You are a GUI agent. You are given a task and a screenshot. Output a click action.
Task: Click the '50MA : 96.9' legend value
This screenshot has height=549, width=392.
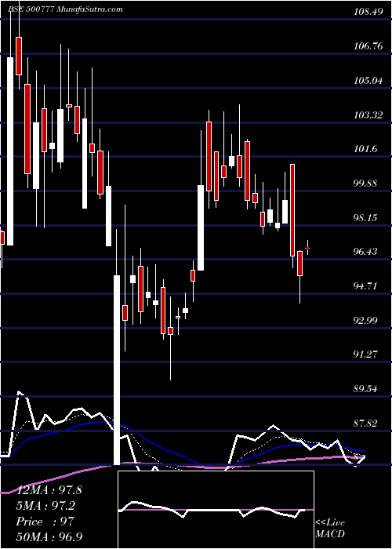tap(49, 537)
